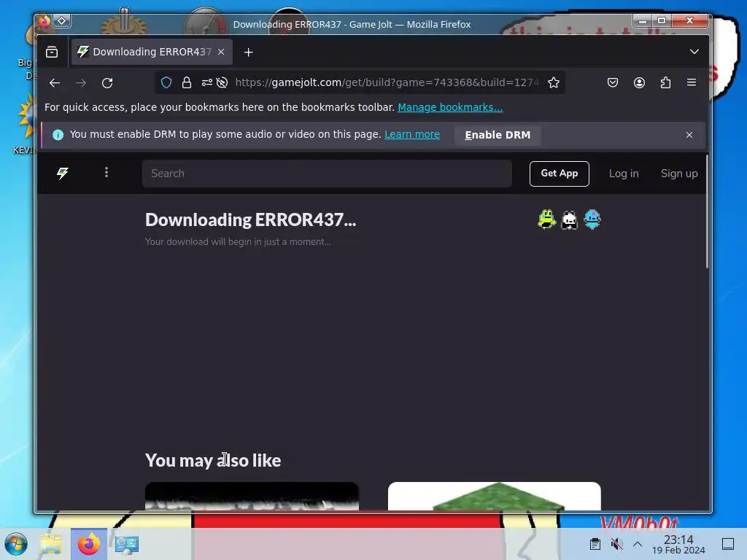
Task: Click the URL address bar
Action: (x=386, y=83)
